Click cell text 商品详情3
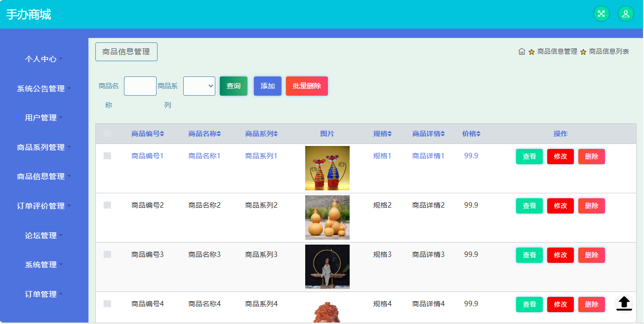The width and height of the screenshot is (644, 324). 429,254
